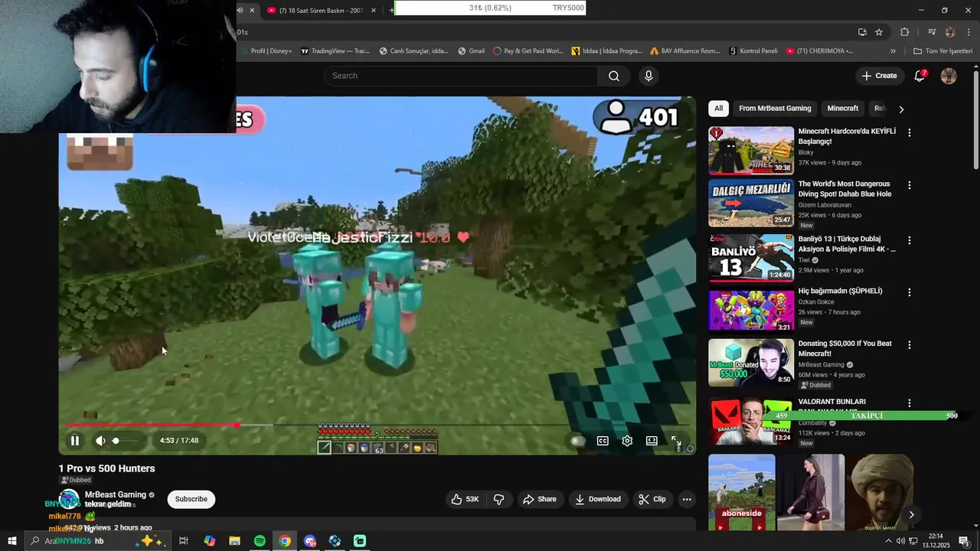Select the Minecraft filter chip
Image resolution: width=980 pixels, height=551 pixels.
coord(842,109)
